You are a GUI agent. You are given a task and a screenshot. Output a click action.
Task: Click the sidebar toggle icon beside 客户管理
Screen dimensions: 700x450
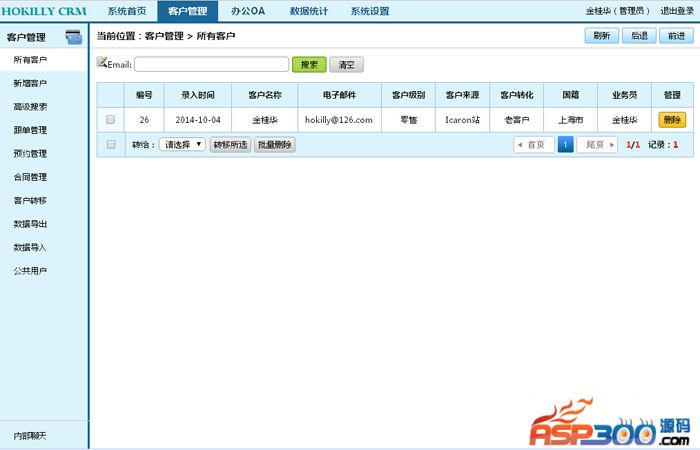(73, 38)
